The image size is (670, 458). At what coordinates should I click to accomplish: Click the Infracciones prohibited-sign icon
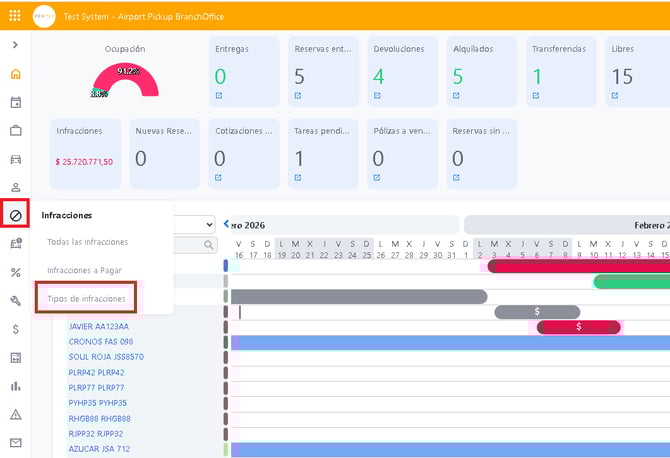pos(15,215)
